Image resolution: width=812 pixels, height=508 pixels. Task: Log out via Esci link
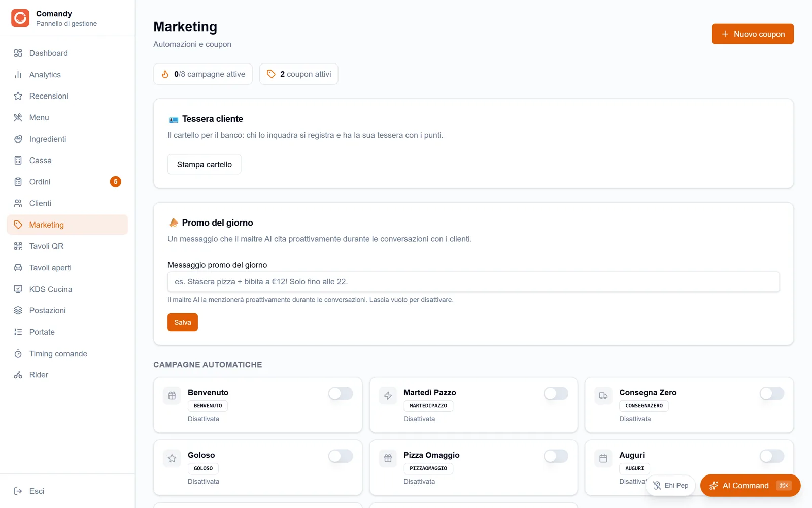coord(67,491)
